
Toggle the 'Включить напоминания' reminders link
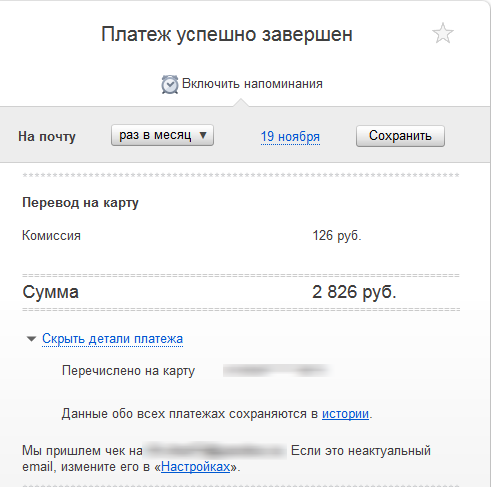pos(252,84)
